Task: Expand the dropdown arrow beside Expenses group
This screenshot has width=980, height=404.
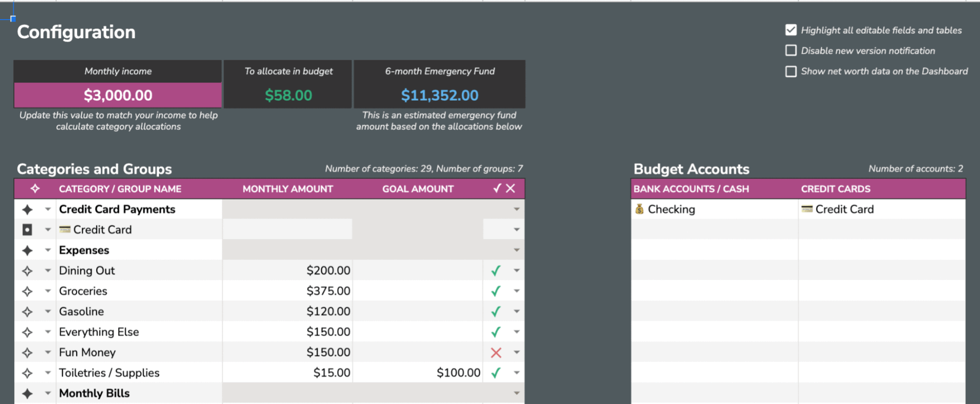Action: [48, 250]
